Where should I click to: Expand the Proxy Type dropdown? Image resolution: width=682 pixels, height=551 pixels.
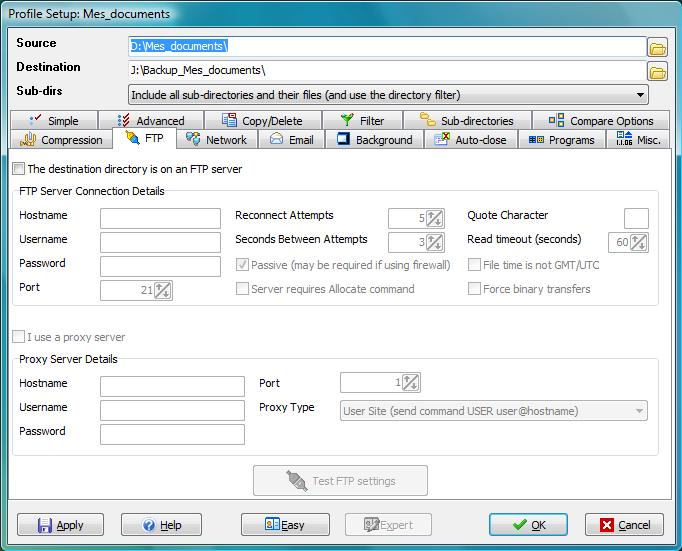pyautogui.click(x=638, y=410)
